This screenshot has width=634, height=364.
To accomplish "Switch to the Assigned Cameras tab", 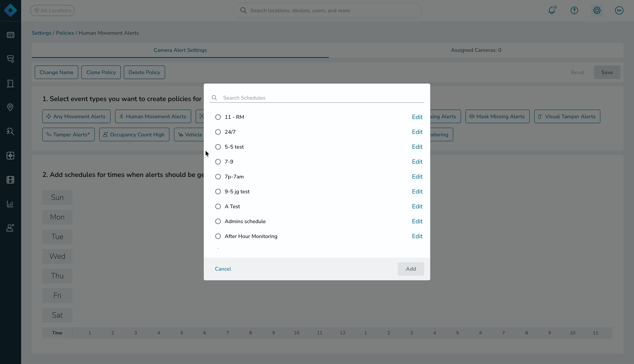I will tap(476, 50).
